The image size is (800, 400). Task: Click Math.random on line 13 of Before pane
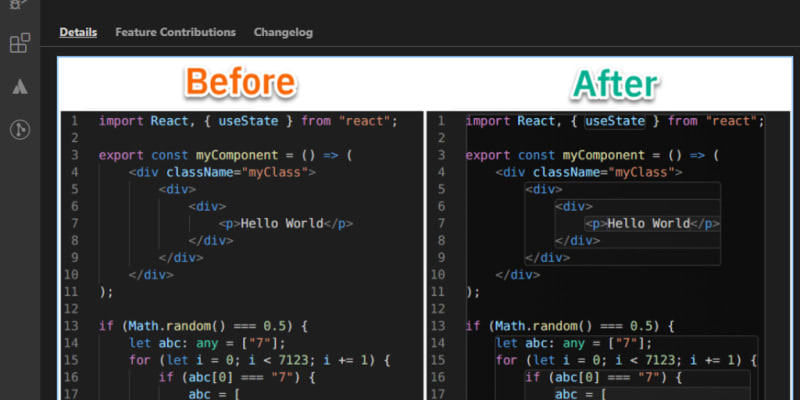click(167, 326)
